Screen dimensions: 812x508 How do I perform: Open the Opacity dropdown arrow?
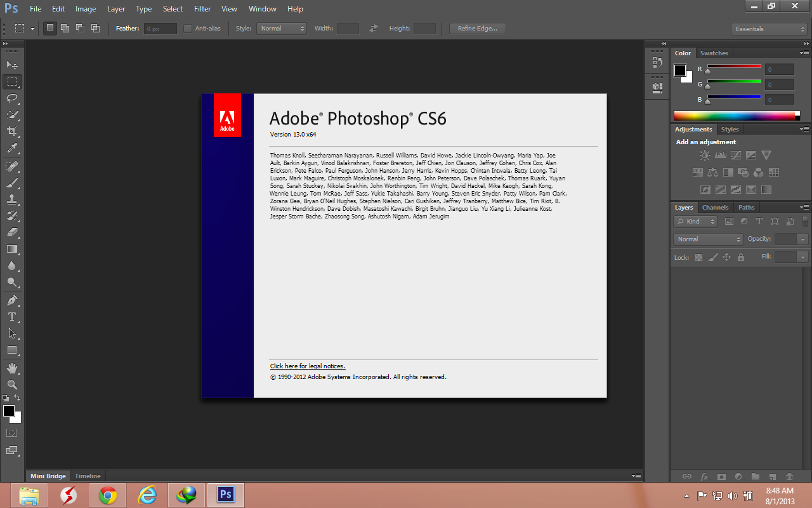(x=803, y=239)
